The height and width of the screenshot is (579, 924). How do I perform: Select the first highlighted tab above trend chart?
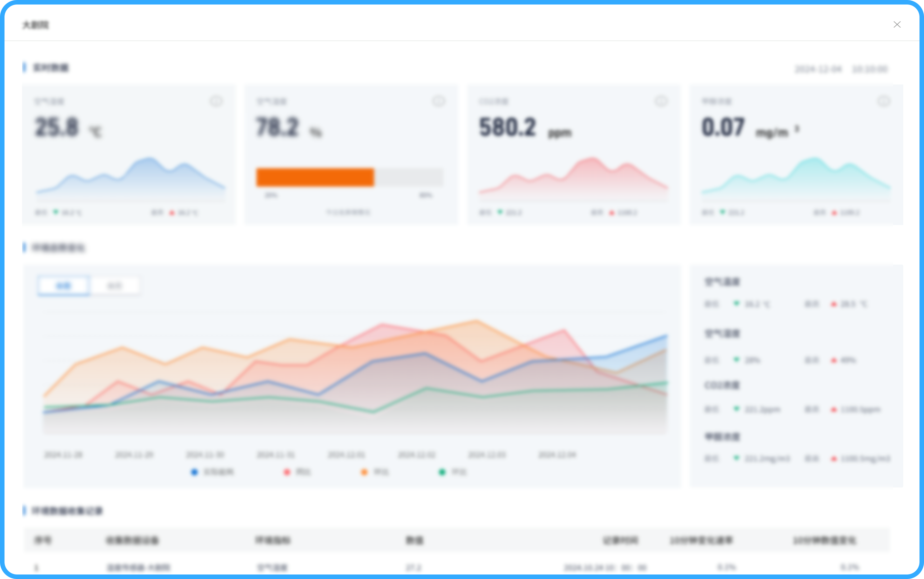pyautogui.click(x=64, y=286)
